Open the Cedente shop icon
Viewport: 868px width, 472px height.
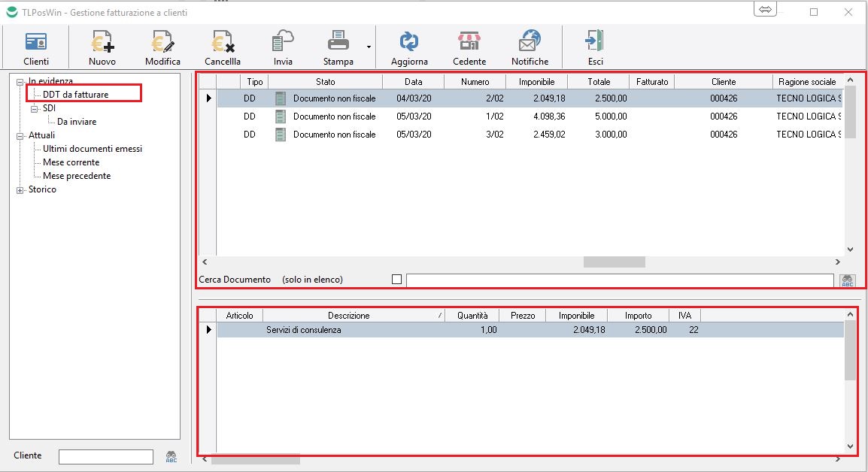coord(469,42)
